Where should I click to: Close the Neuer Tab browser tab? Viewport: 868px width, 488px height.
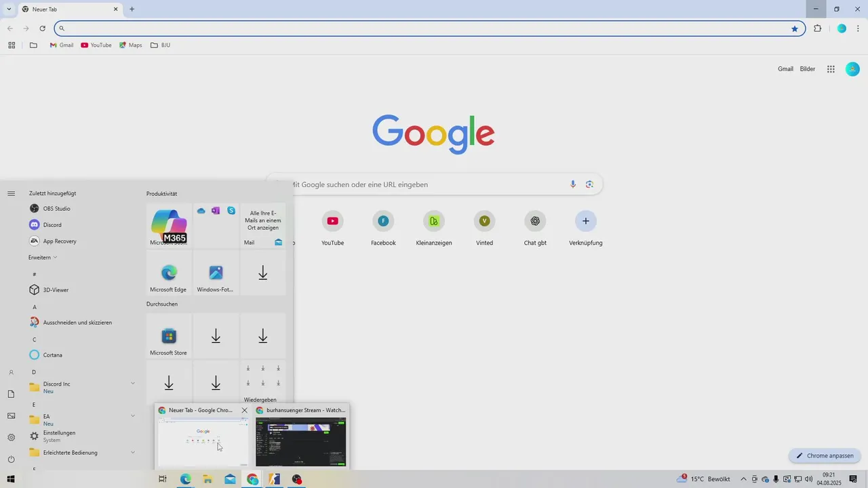coord(115,9)
